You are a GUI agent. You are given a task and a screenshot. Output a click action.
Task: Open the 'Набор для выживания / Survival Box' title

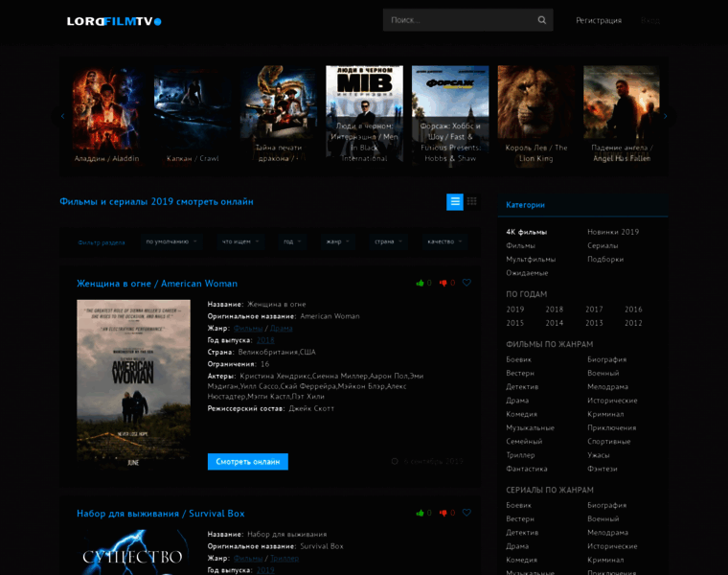161,514
